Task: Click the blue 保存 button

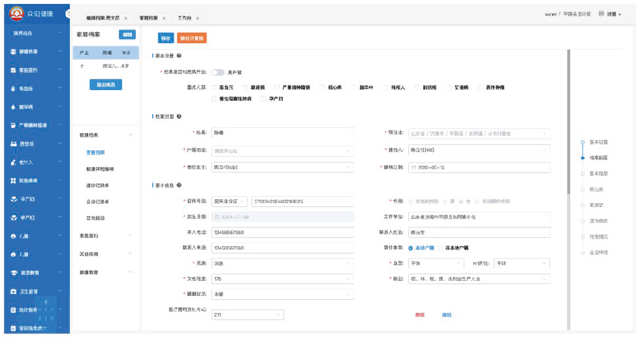Action: pyautogui.click(x=165, y=39)
